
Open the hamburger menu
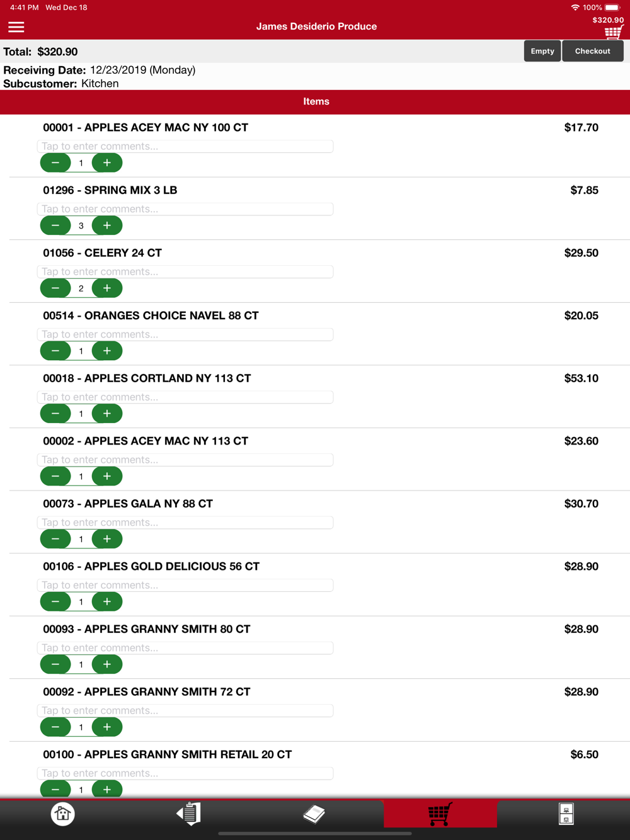click(x=16, y=27)
